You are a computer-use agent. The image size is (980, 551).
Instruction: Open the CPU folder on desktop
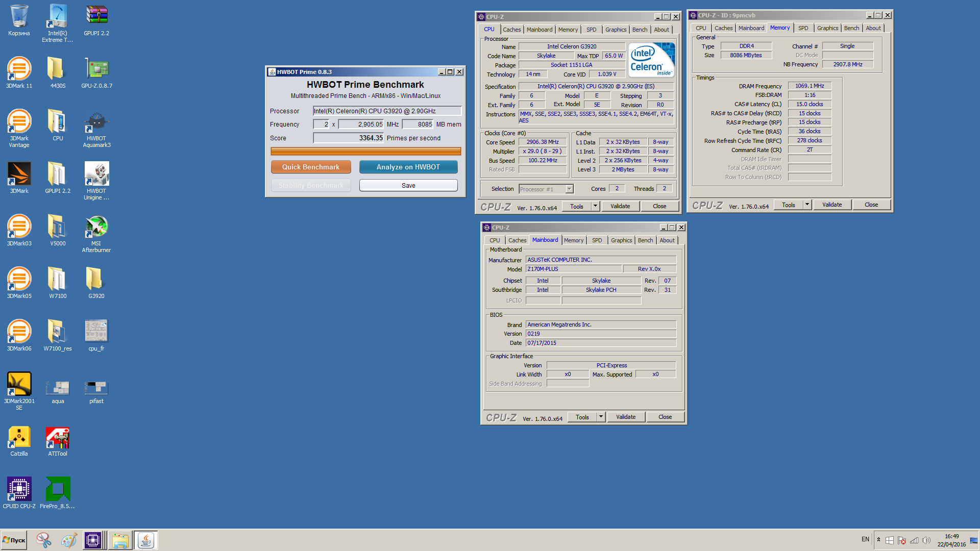click(58, 126)
